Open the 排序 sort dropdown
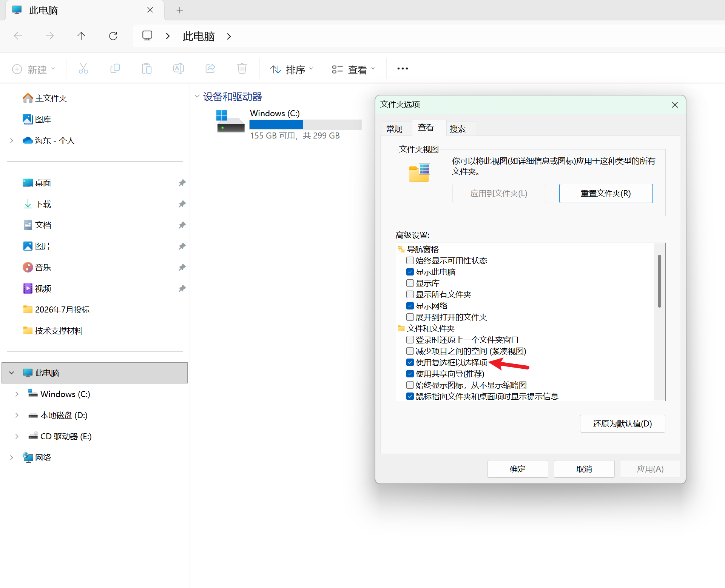The width and height of the screenshot is (725, 588). (x=292, y=69)
